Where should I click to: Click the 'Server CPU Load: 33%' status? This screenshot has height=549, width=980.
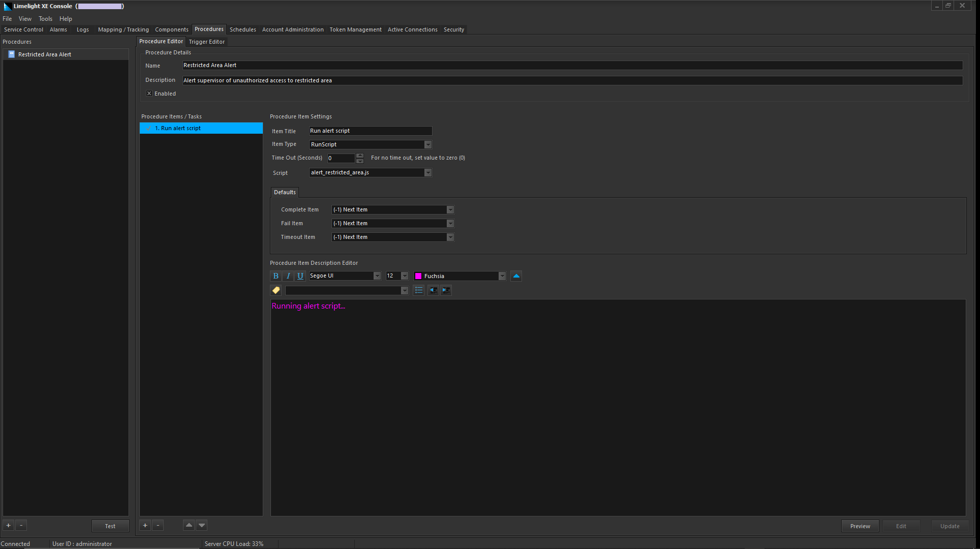pos(234,544)
